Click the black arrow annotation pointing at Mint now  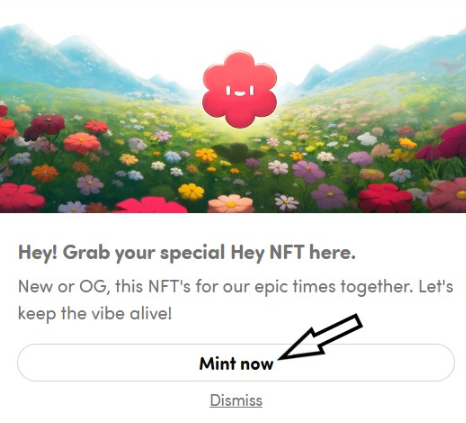(x=320, y=337)
